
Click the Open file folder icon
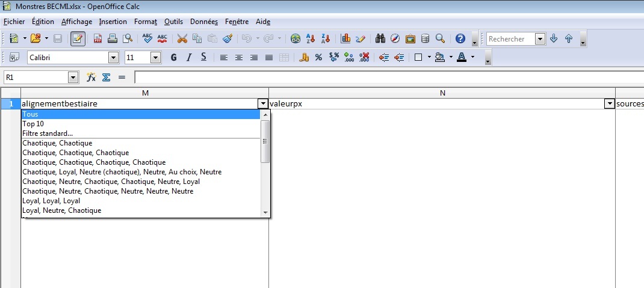coord(36,38)
